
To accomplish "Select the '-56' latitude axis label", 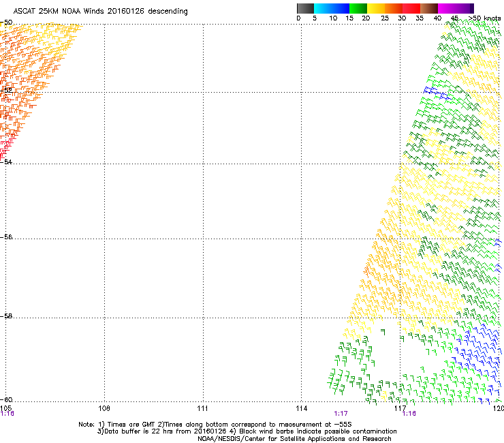I will click(x=6, y=237).
